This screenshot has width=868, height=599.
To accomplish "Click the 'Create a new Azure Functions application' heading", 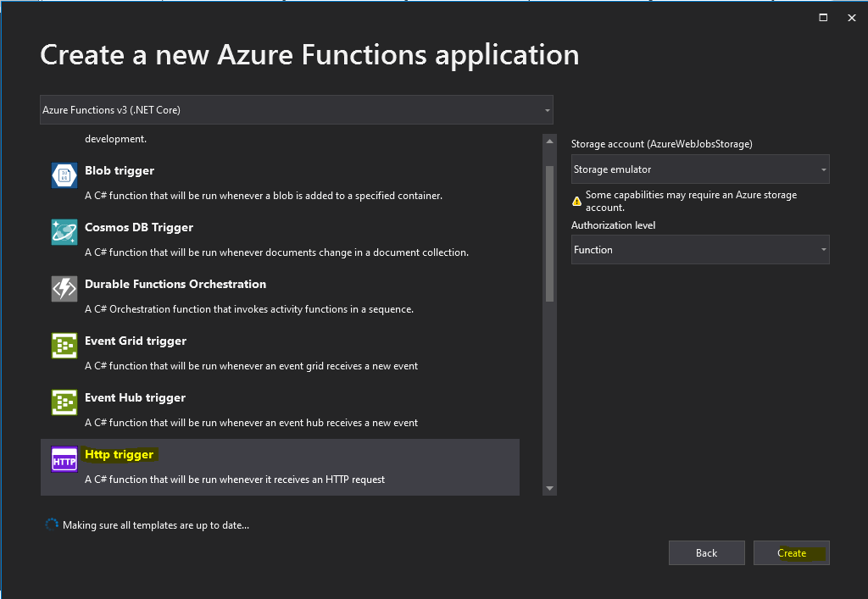I will [309, 55].
